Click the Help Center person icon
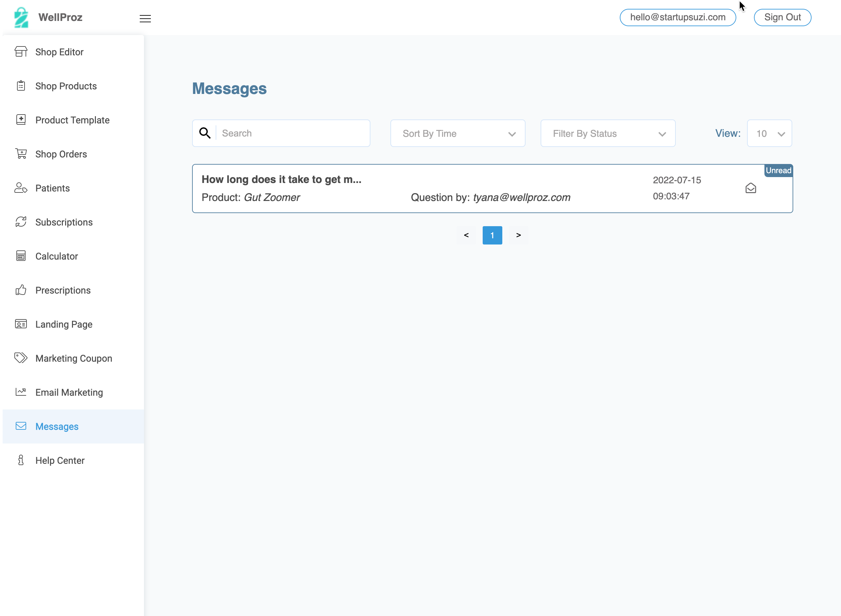841x616 pixels. click(21, 460)
